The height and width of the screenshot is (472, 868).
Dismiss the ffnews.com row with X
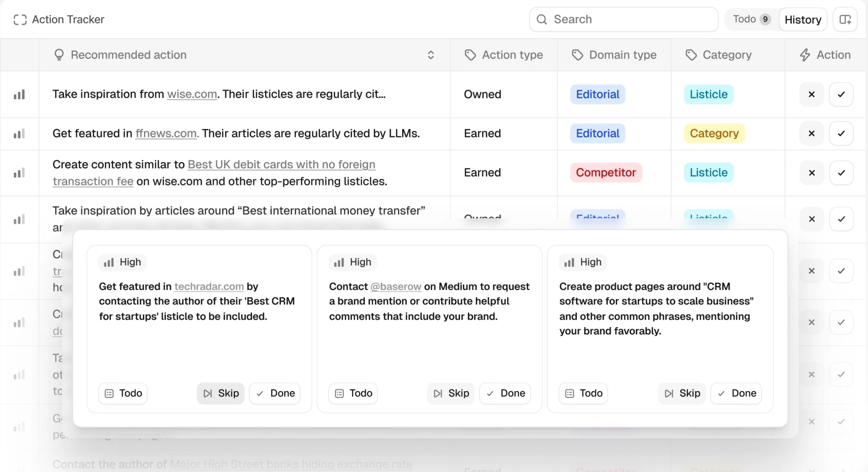(x=812, y=133)
